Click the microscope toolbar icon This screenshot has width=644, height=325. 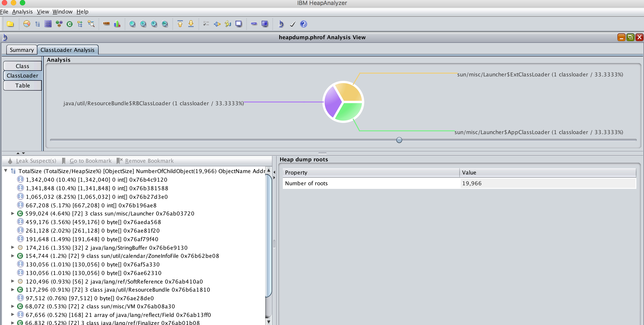pos(281,24)
